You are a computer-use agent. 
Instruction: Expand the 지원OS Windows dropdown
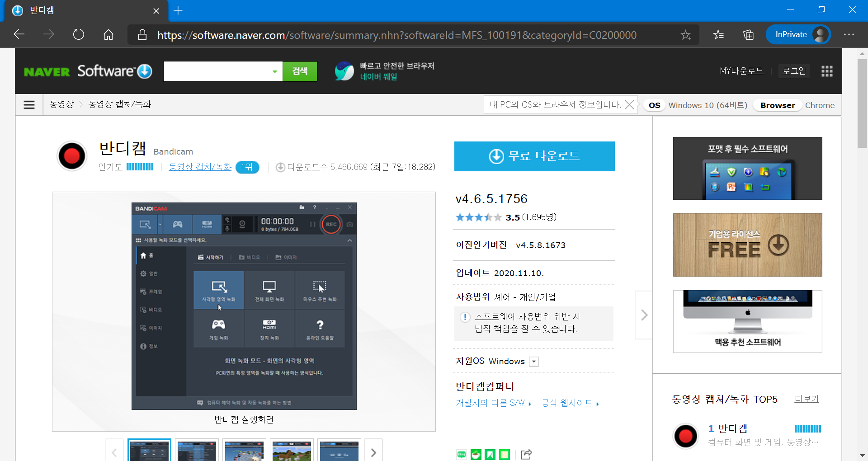coord(534,362)
